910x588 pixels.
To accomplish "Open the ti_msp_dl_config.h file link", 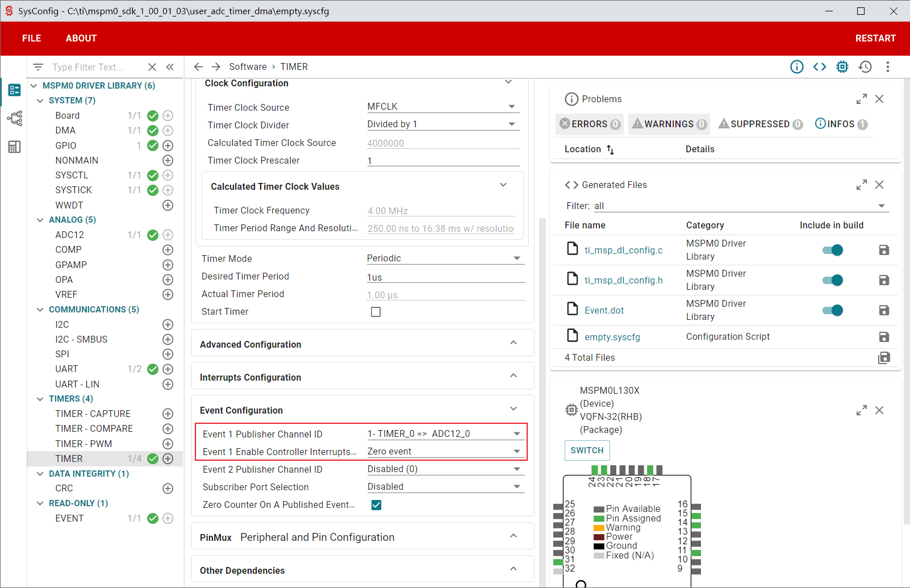I will pos(624,280).
